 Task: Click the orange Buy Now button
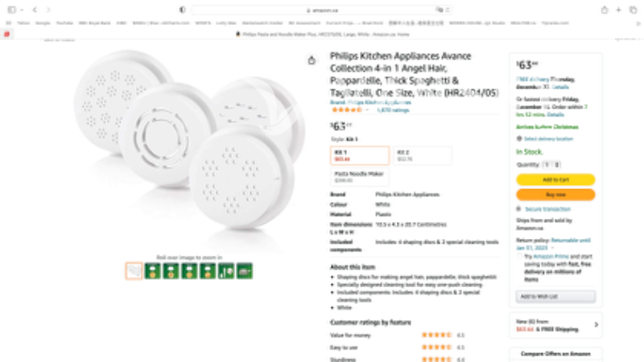point(555,195)
